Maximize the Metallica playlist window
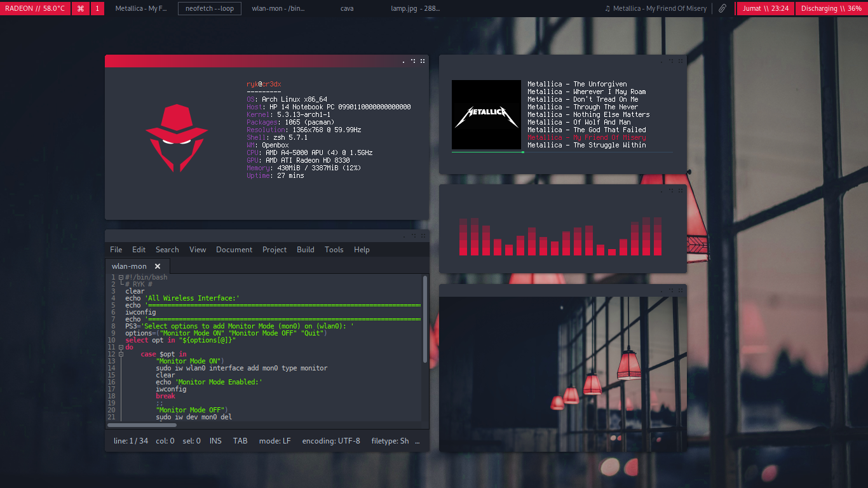868x488 pixels. click(x=671, y=61)
